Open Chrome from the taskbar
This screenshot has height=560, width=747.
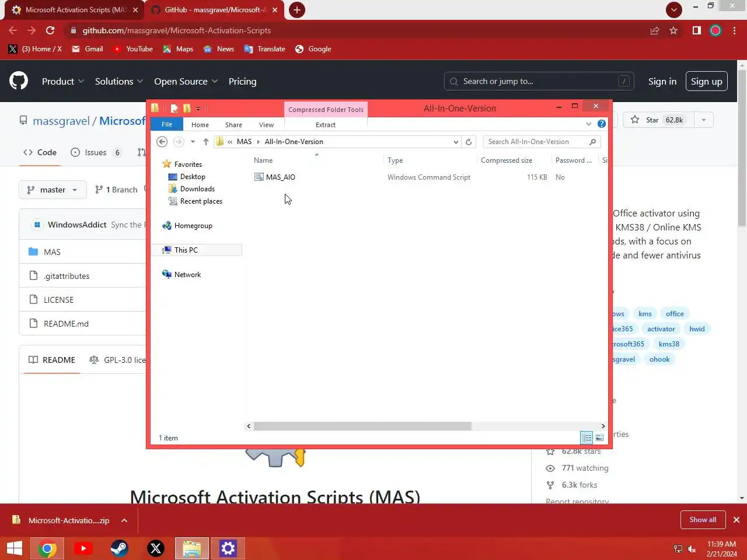47,548
